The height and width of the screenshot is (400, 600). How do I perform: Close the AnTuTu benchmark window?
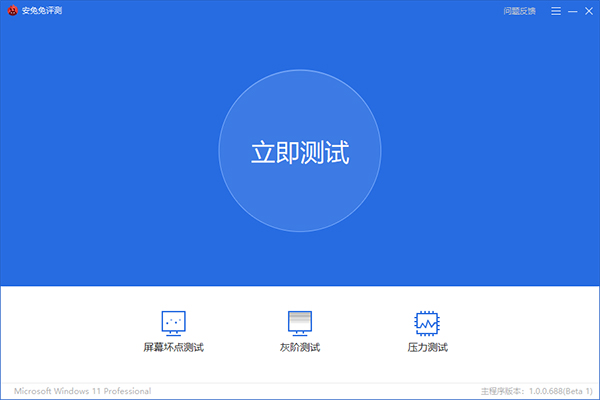588,11
